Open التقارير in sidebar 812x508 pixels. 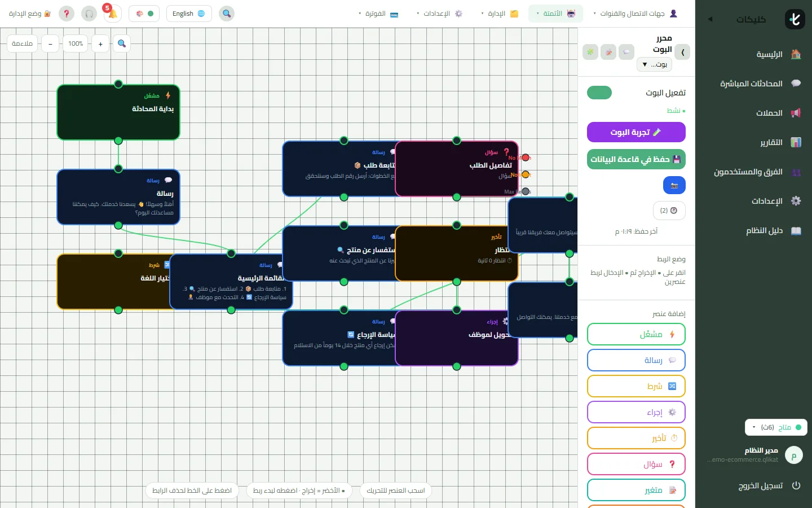coord(753,142)
